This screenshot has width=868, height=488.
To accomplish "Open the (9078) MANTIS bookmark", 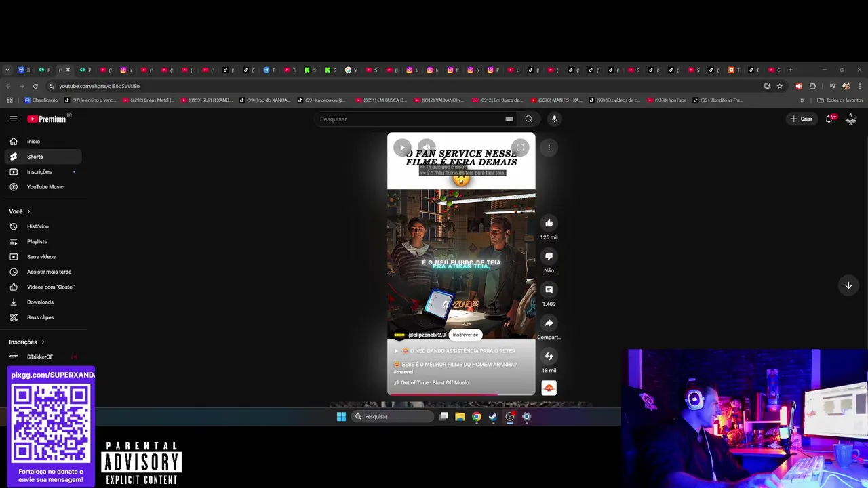I will pyautogui.click(x=556, y=100).
